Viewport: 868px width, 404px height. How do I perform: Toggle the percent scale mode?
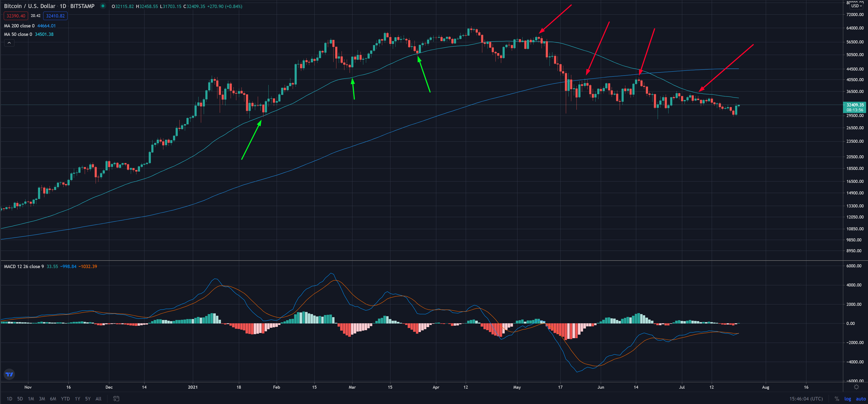(837, 399)
